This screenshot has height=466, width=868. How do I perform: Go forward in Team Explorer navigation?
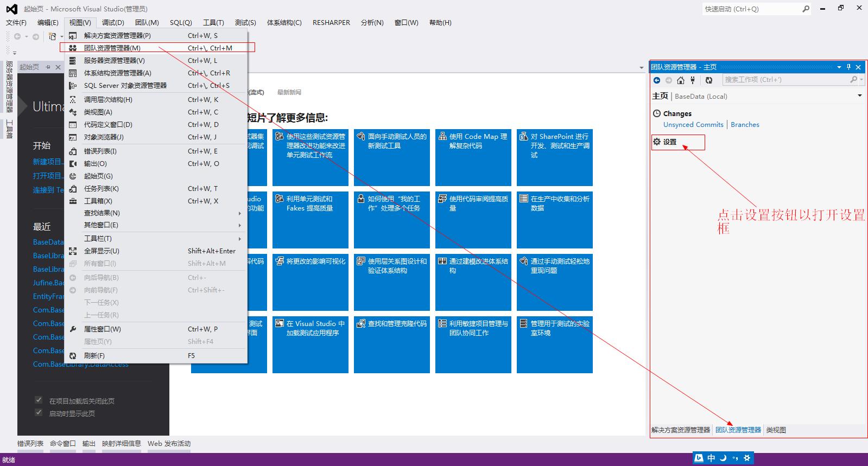tap(669, 80)
